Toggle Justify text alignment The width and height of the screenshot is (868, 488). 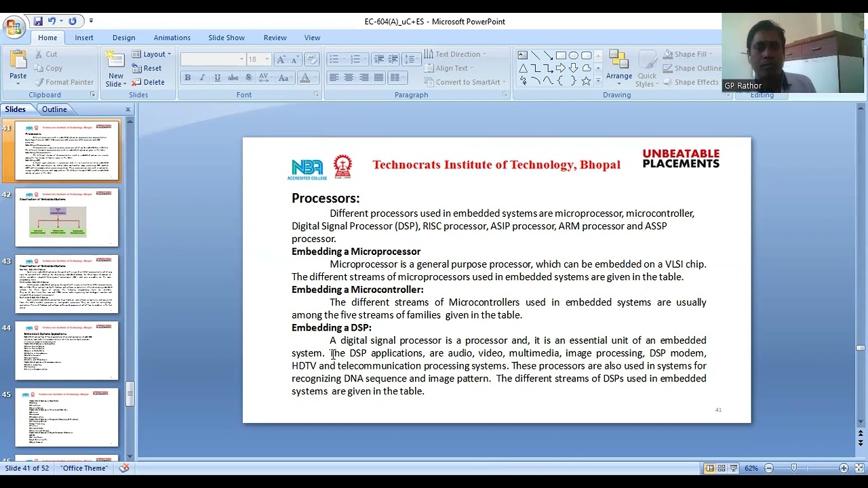[x=379, y=78]
